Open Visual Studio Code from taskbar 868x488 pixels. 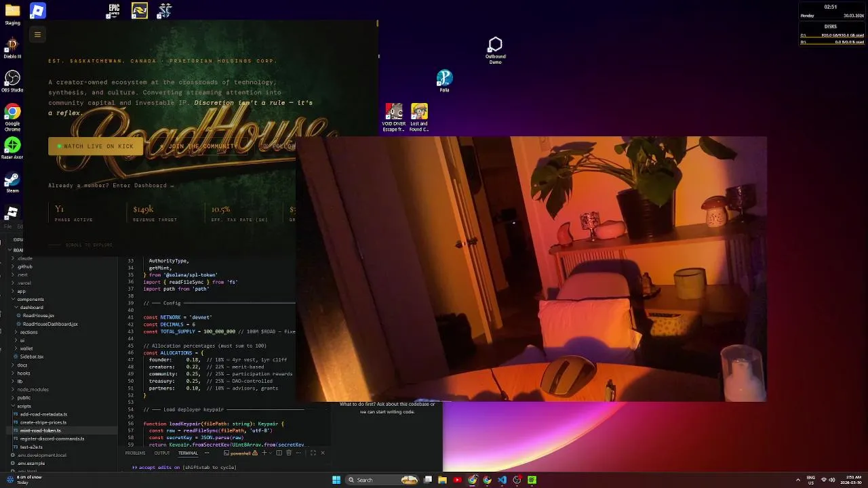pos(502,480)
